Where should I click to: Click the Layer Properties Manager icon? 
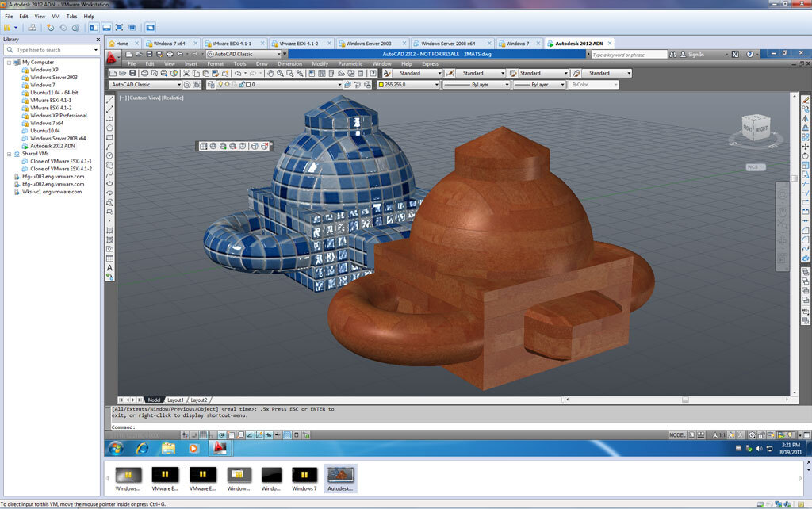pyautogui.click(x=211, y=84)
